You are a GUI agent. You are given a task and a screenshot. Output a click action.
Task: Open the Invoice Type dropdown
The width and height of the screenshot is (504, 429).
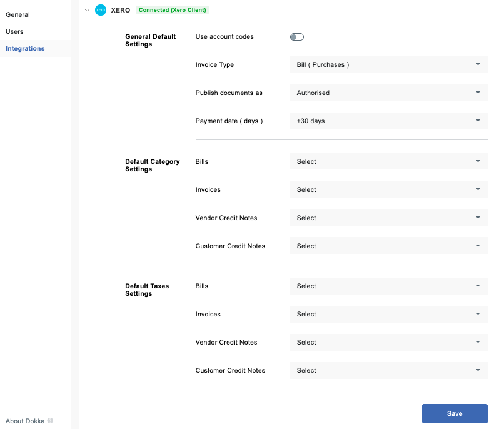pyautogui.click(x=388, y=64)
